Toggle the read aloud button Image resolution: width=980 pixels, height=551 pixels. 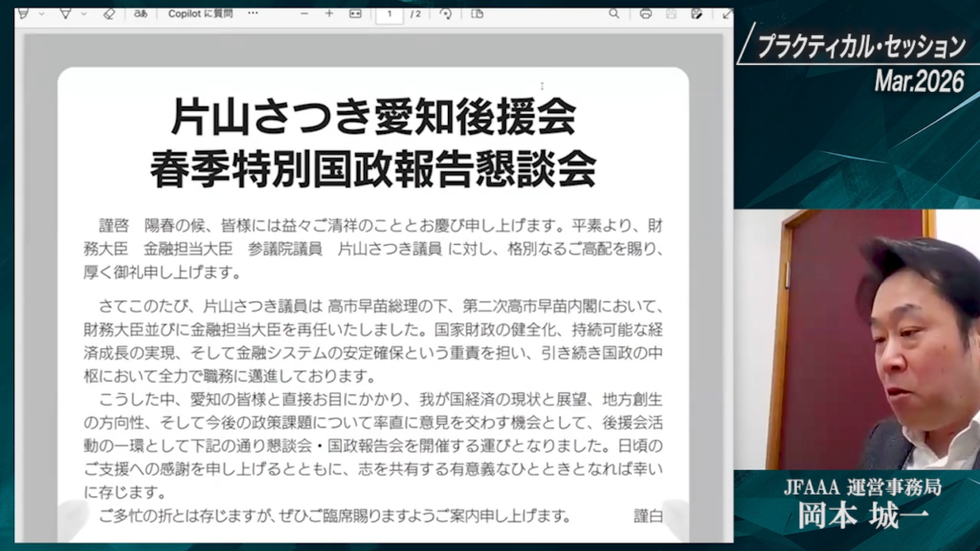[x=141, y=13]
